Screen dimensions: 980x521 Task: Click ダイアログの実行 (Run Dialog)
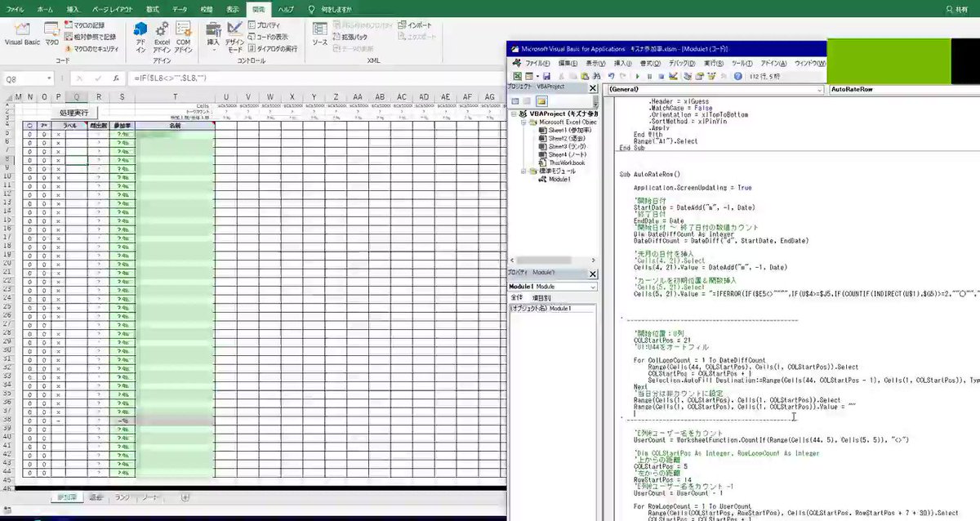click(x=272, y=48)
